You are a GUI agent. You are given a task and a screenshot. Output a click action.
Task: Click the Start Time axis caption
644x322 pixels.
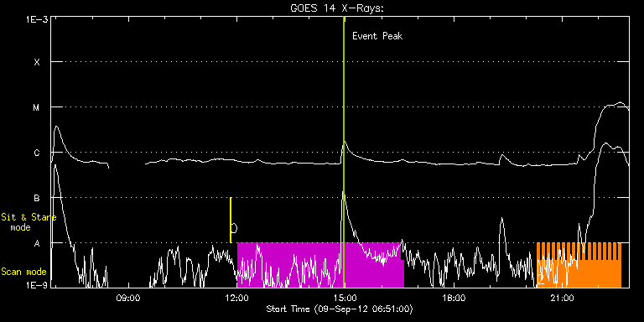(340, 309)
